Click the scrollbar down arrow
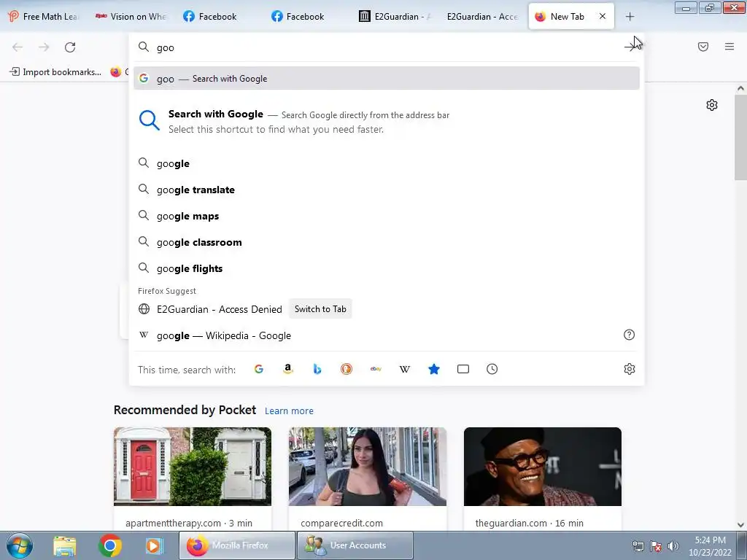The width and height of the screenshot is (747, 560). [x=740, y=525]
